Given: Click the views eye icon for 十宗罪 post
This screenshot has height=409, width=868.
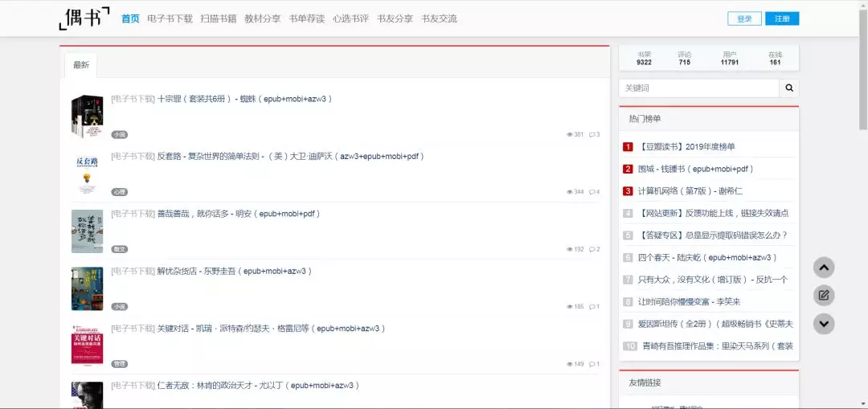Looking at the screenshot, I should point(570,134).
